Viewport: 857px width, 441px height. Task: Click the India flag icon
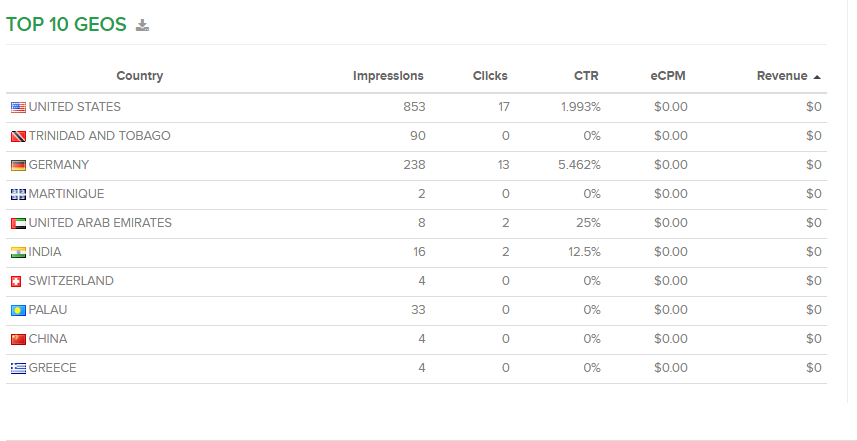[18, 252]
